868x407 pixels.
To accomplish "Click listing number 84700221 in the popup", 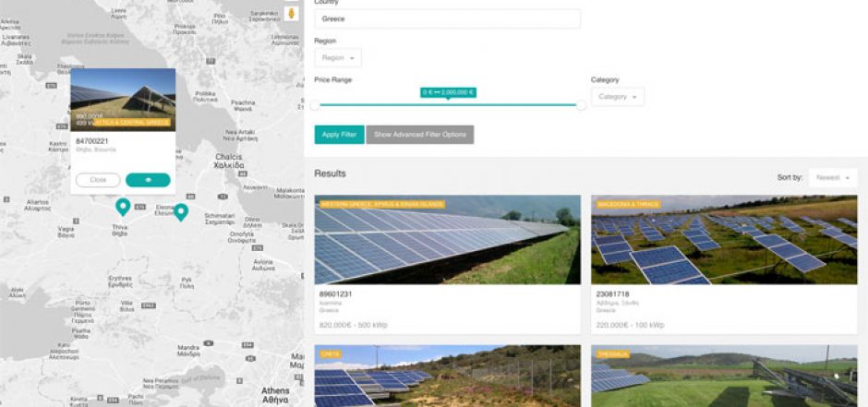I will pyautogui.click(x=92, y=141).
